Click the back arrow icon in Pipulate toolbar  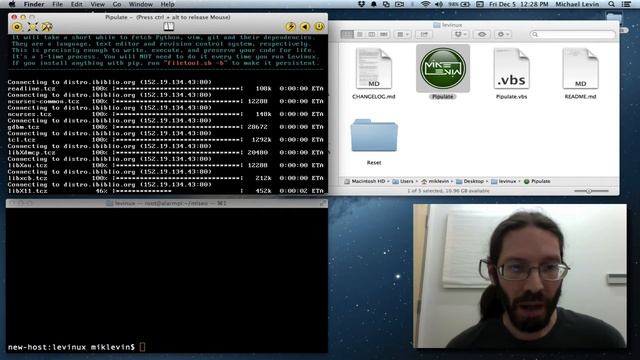[305, 27]
